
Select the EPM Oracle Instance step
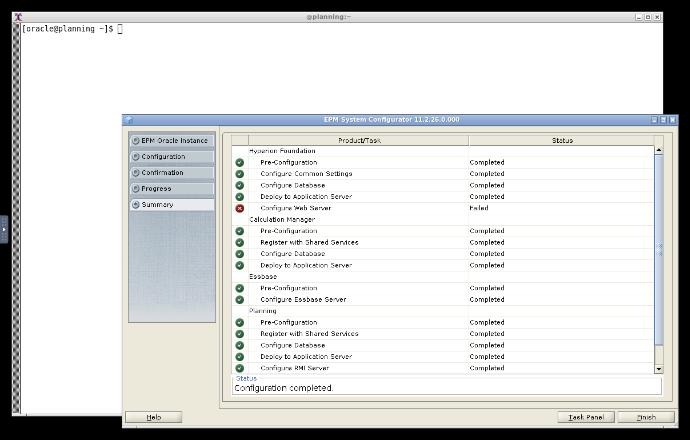pyautogui.click(x=172, y=141)
